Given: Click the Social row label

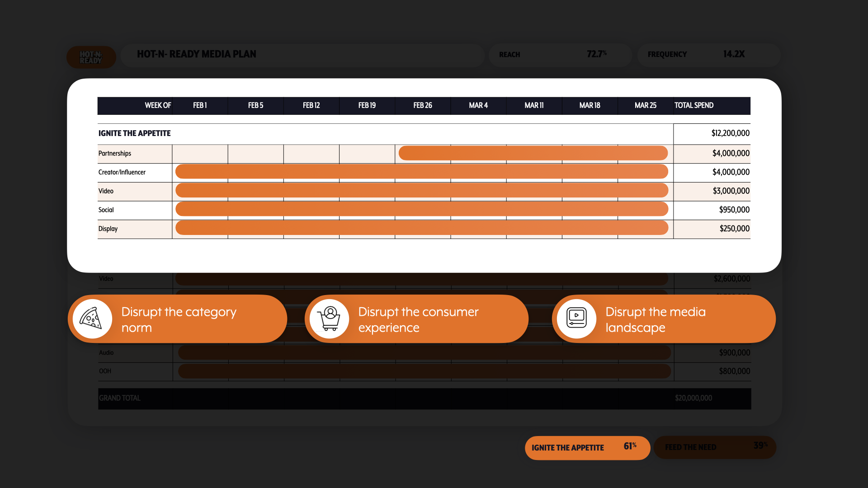Looking at the screenshot, I should 106,210.
